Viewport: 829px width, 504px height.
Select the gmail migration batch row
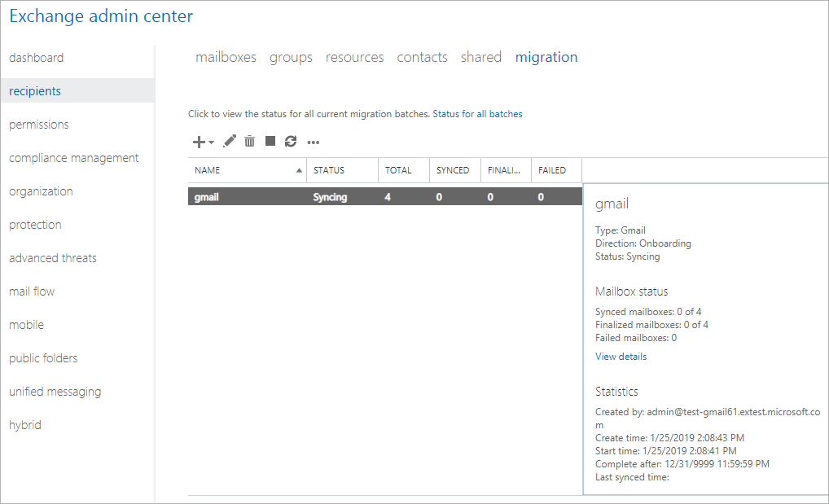coord(385,197)
